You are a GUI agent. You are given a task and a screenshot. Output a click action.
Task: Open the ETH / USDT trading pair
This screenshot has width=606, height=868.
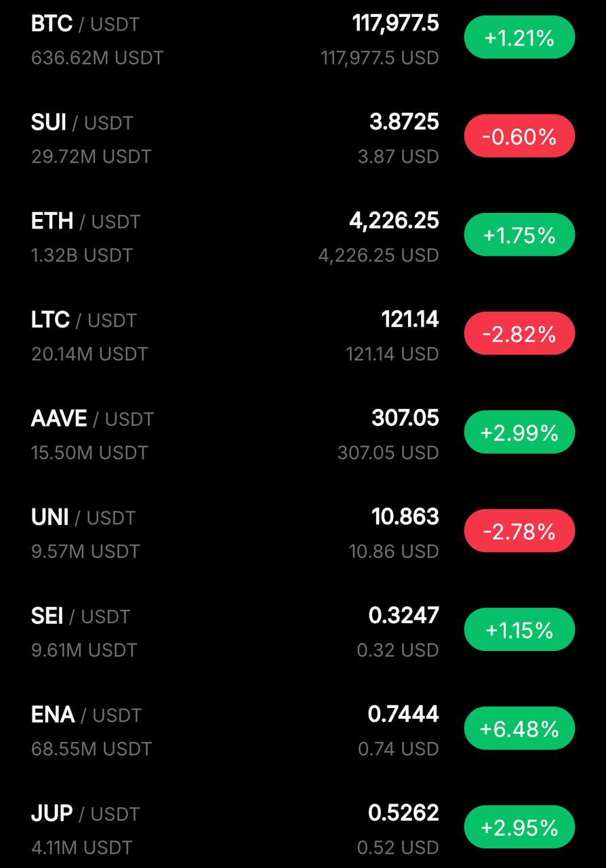(303, 237)
